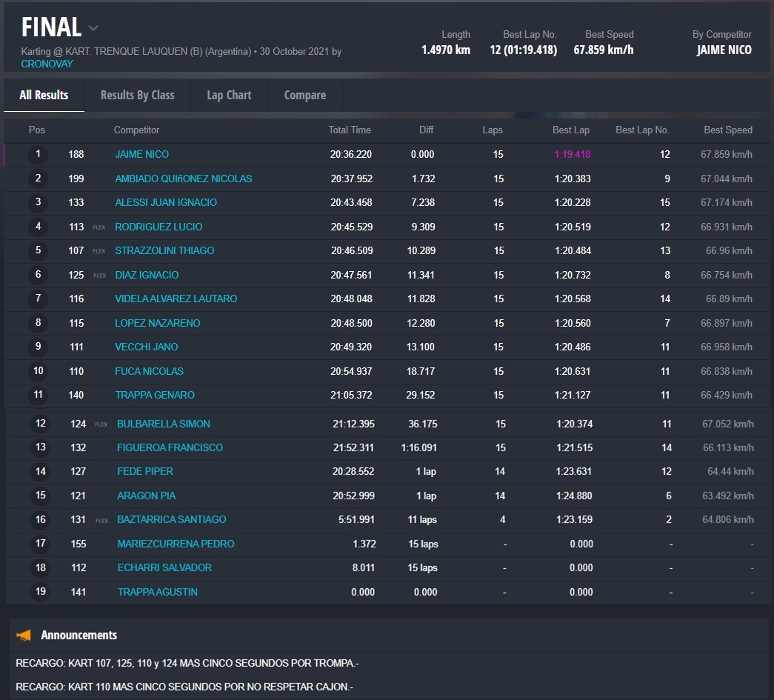Screen dimensions: 774x700
Task: Click position 19 circle badge
Action: coord(40,592)
